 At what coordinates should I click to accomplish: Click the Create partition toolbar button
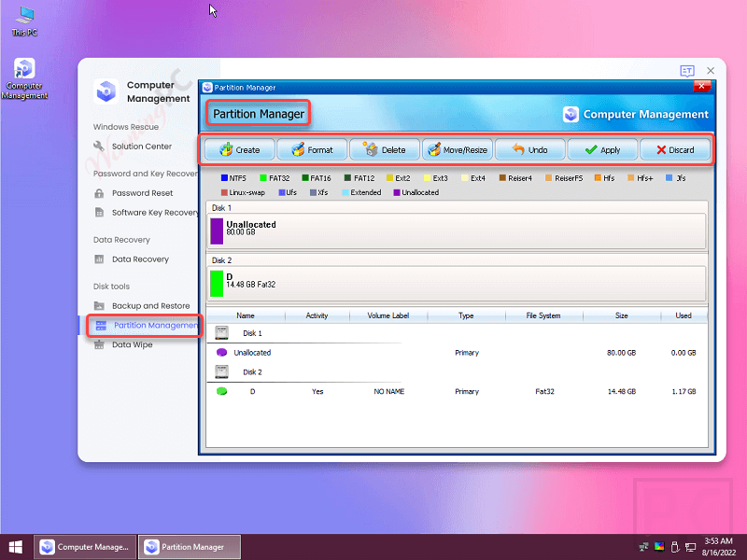(239, 149)
